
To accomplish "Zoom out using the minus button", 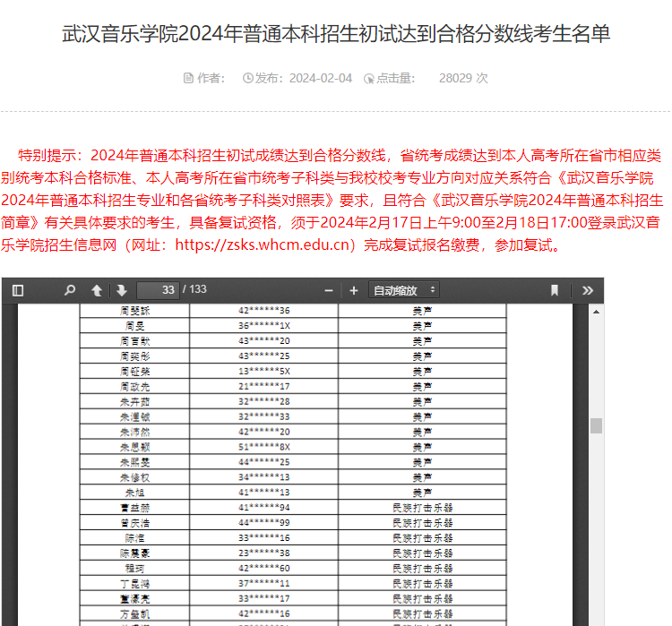I will pyautogui.click(x=329, y=290).
